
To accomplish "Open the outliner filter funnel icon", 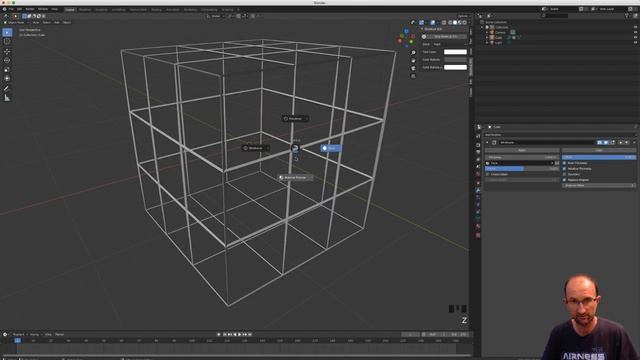I will [x=627, y=16].
